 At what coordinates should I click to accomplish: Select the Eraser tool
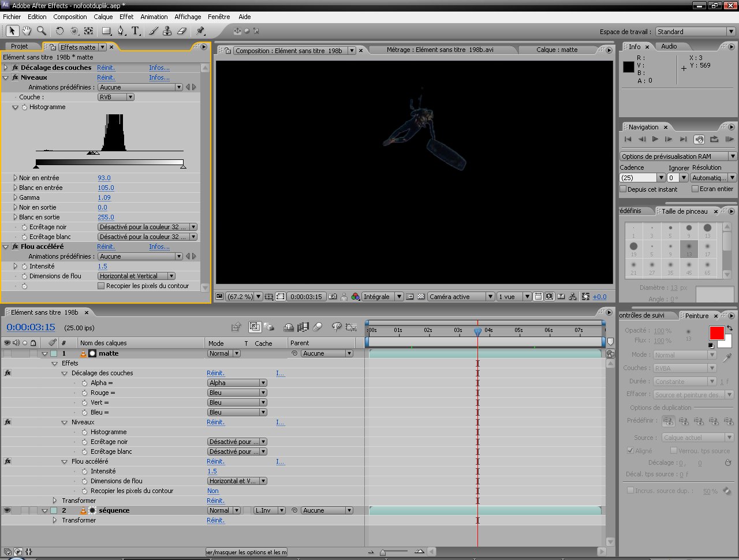click(x=182, y=31)
